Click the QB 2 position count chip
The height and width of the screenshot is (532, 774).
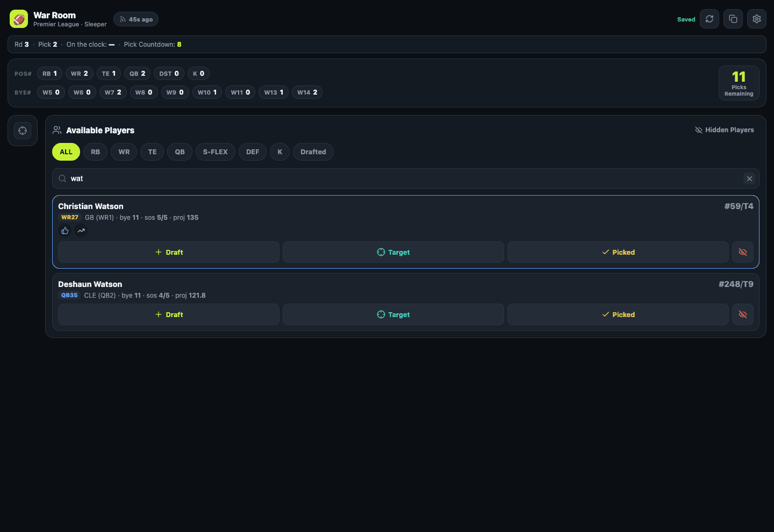[138, 74]
